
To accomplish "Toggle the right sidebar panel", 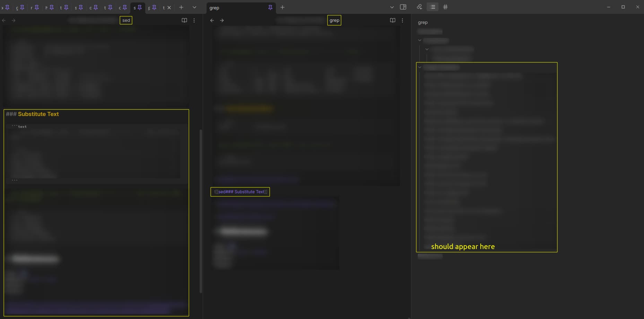I will (x=403, y=7).
